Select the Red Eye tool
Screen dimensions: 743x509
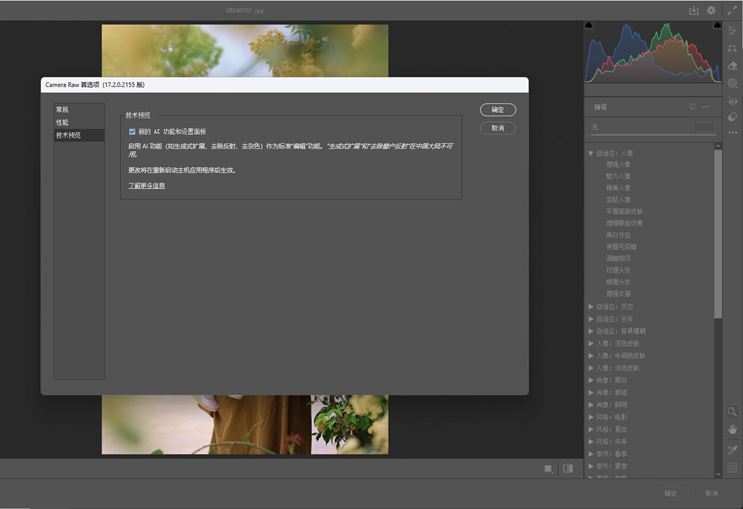[x=732, y=101]
